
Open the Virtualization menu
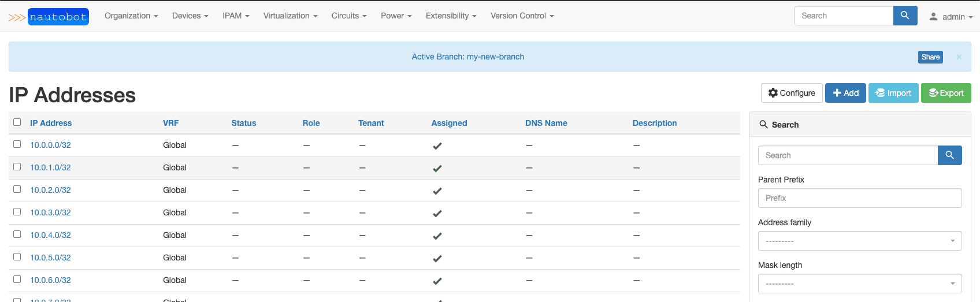[290, 16]
